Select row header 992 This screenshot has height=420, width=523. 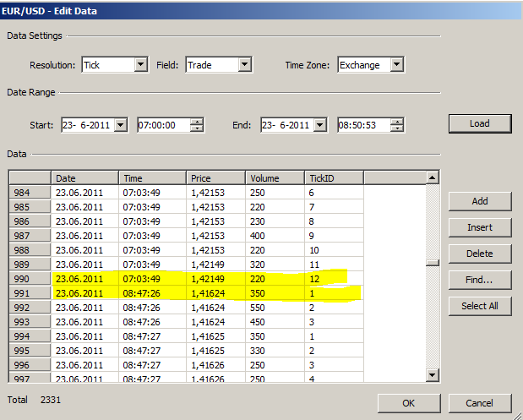coord(30,308)
